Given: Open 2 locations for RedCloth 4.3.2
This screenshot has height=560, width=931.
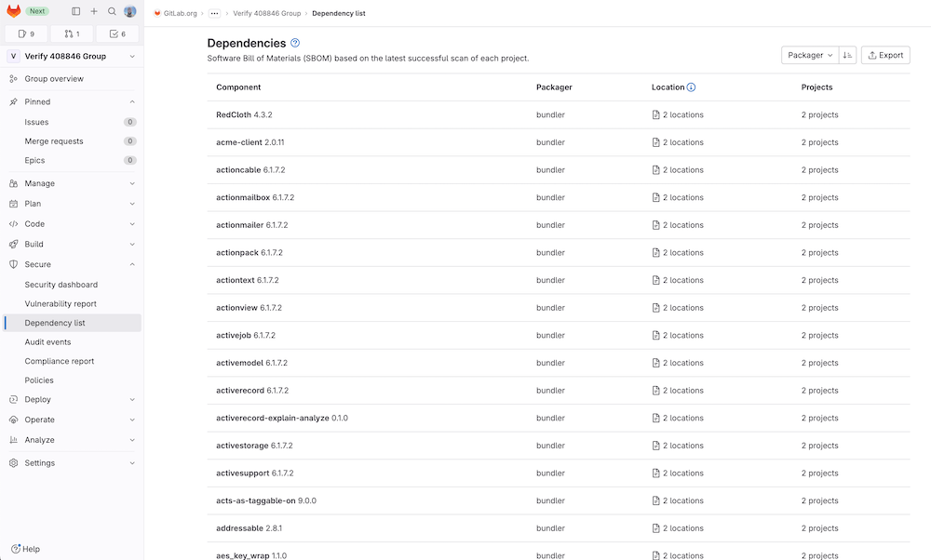Looking at the screenshot, I should pyautogui.click(x=681, y=114).
